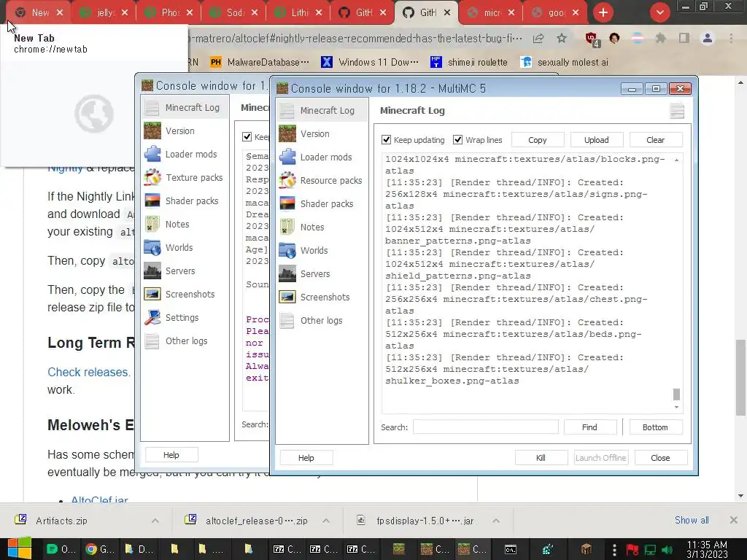Click the log scroll-down arrow

click(676, 408)
